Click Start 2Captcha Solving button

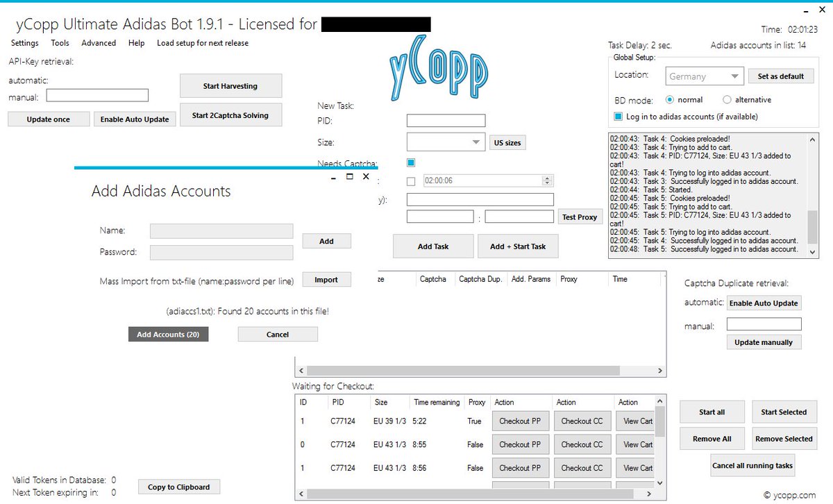pyautogui.click(x=230, y=115)
